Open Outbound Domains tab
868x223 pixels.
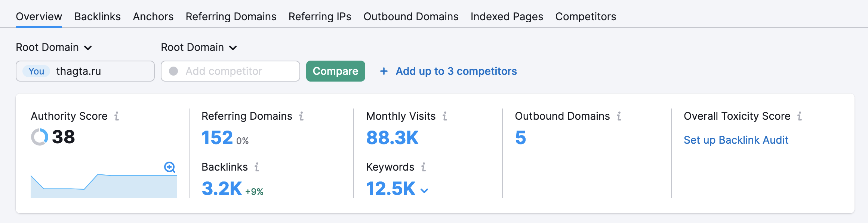[x=411, y=16]
